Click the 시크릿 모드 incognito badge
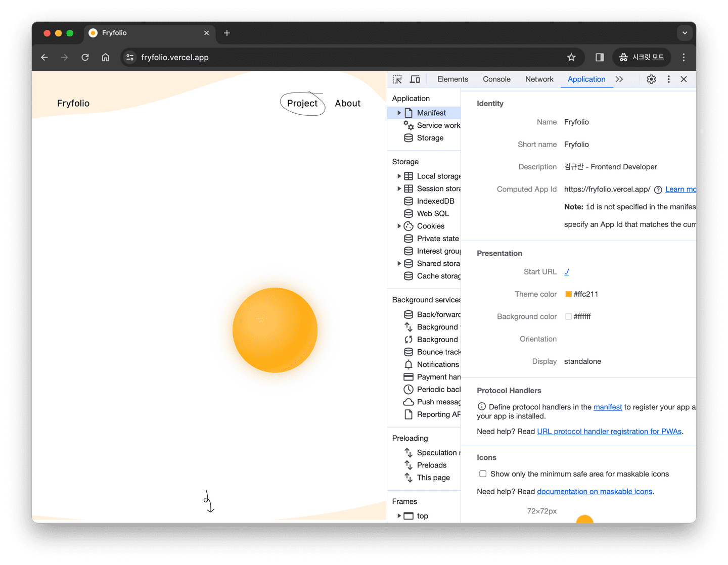This screenshot has height=565, width=728. click(642, 57)
